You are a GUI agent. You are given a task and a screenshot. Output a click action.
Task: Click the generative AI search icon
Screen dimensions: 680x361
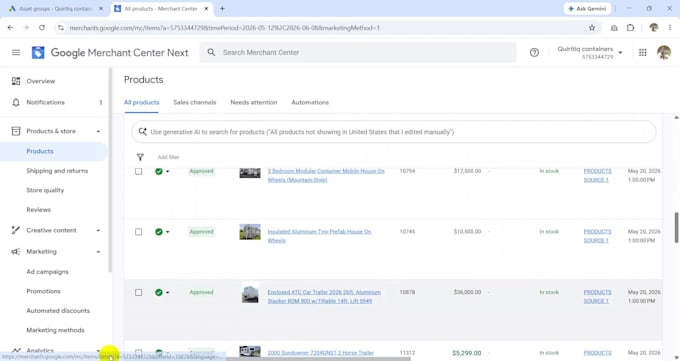142,132
